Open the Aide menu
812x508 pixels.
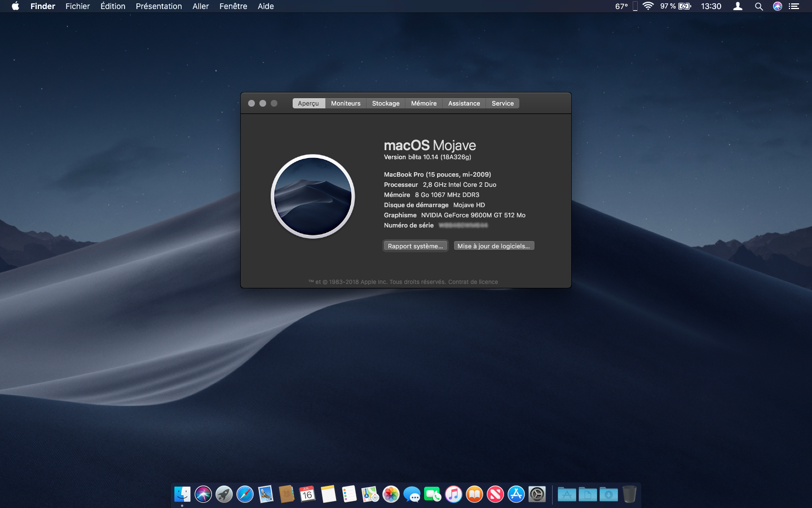[x=266, y=6]
